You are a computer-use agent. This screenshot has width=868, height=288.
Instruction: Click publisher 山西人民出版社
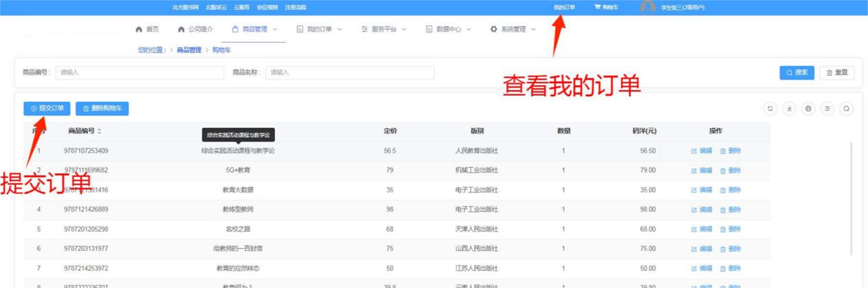[476, 248]
